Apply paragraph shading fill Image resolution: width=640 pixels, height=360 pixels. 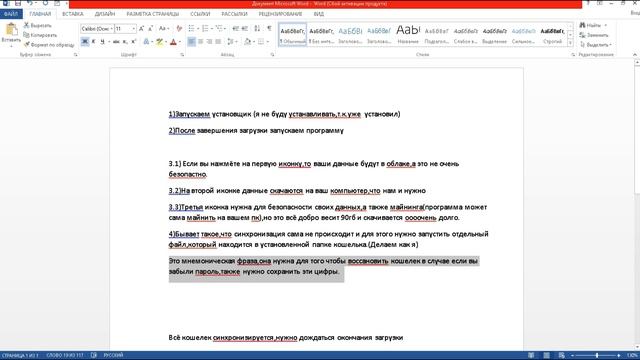[x=247, y=42]
